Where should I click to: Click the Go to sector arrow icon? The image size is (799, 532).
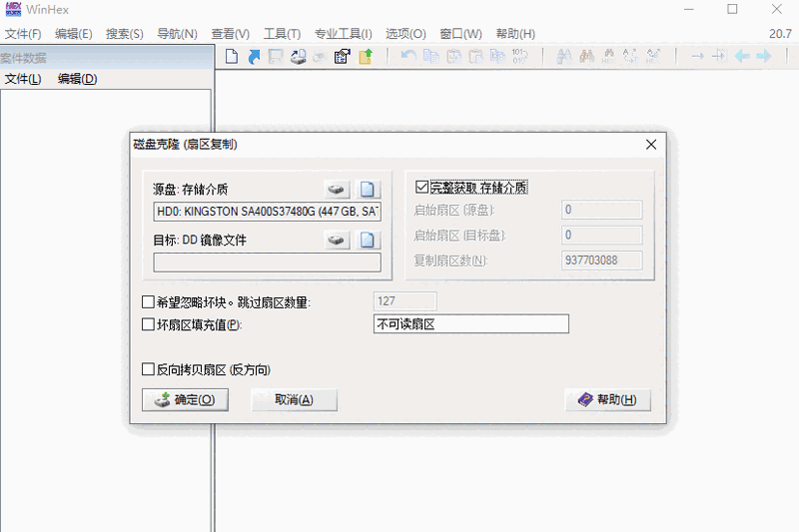(719, 56)
